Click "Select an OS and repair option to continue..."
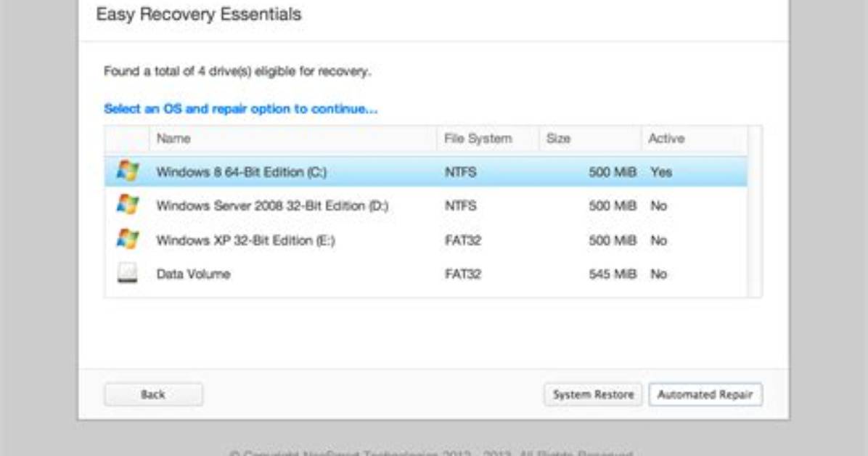This screenshot has width=868, height=456. click(241, 109)
